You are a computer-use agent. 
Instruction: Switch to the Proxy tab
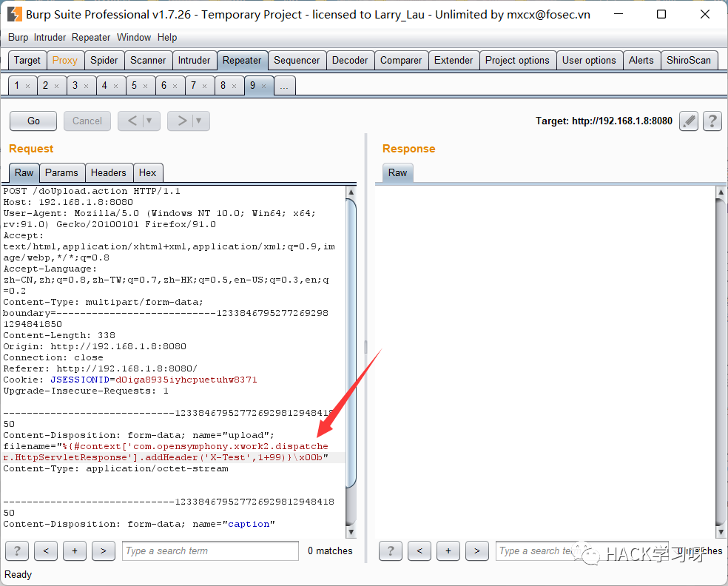[65, 61]
